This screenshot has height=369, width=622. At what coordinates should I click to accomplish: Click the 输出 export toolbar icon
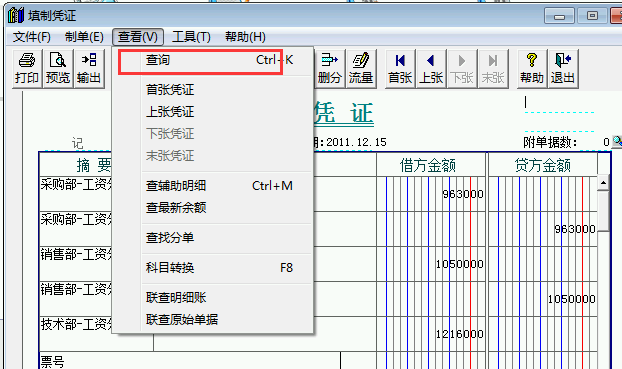(x=89, y=68)
